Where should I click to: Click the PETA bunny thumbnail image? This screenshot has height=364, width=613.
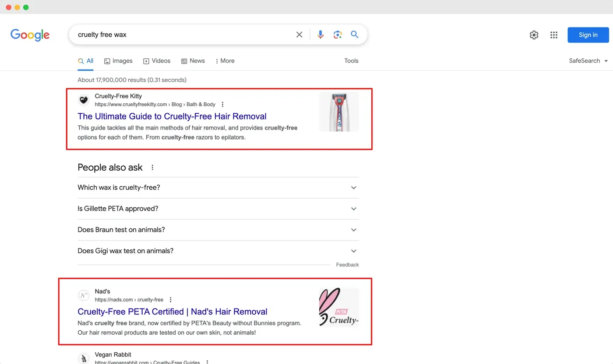[339, 307]
